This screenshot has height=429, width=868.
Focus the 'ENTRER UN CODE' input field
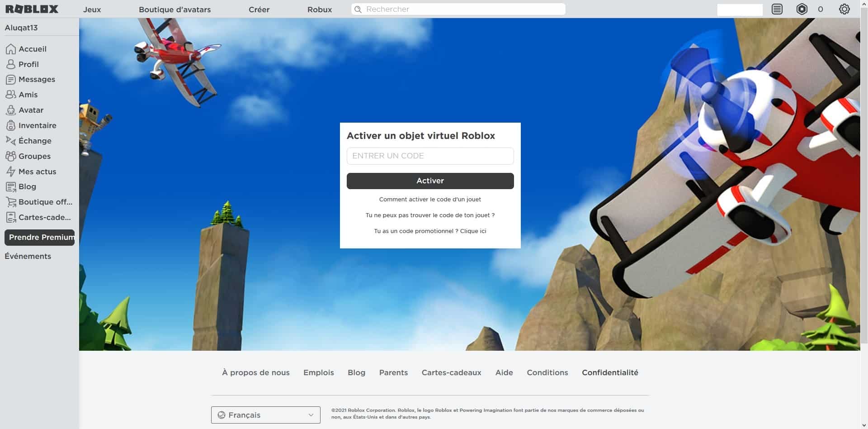(x=430, y=156)
